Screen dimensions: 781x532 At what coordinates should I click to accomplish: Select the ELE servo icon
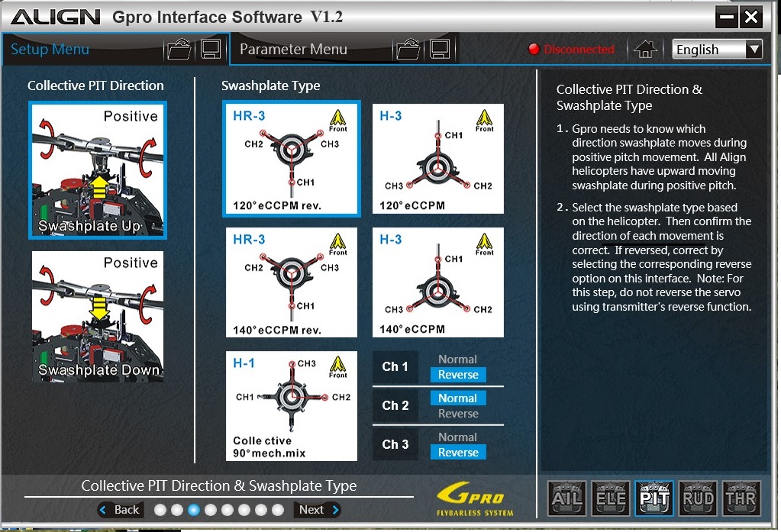point(611,498)
